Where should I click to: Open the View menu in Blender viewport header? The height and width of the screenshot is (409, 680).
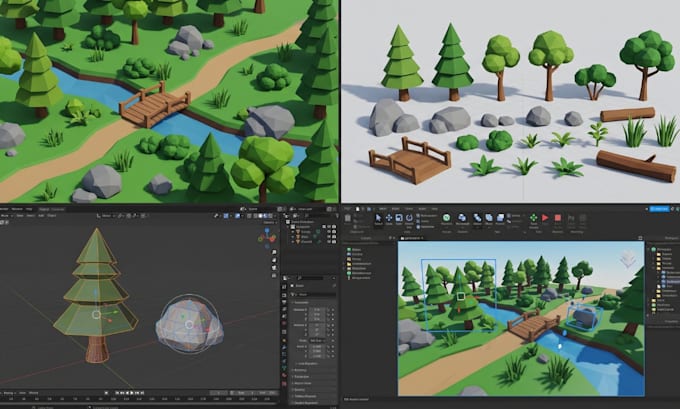[x=20, y=216]
